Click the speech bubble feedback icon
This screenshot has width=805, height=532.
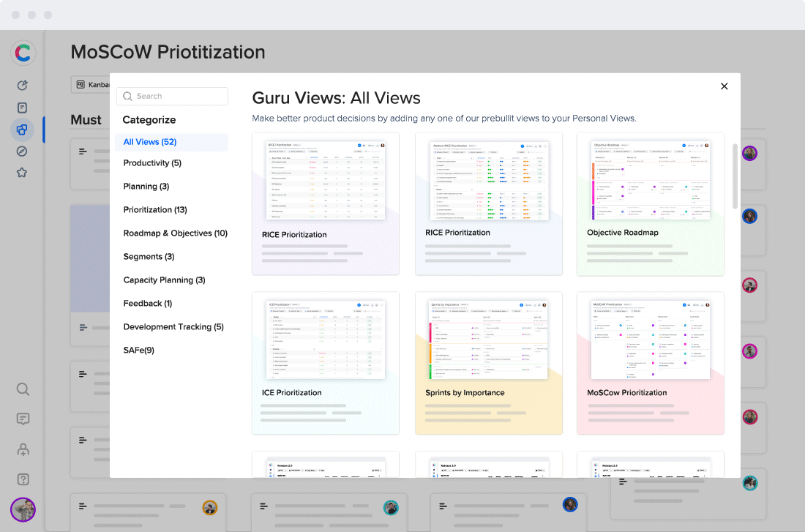coord(23,419)
